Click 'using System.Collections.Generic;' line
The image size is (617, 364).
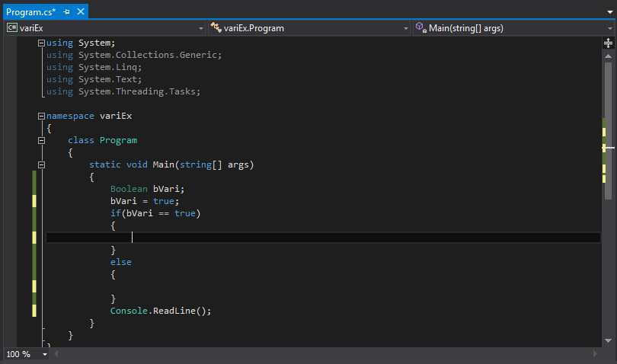point(134,55)
